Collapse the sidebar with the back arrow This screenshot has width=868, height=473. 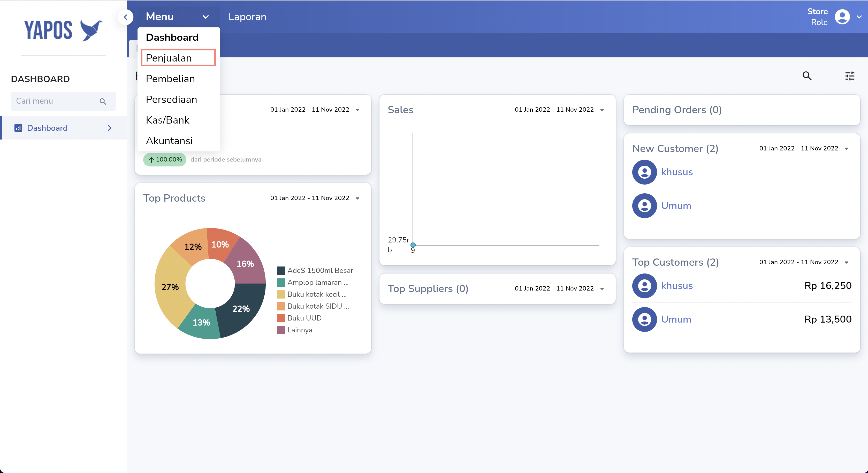(126, 17)
